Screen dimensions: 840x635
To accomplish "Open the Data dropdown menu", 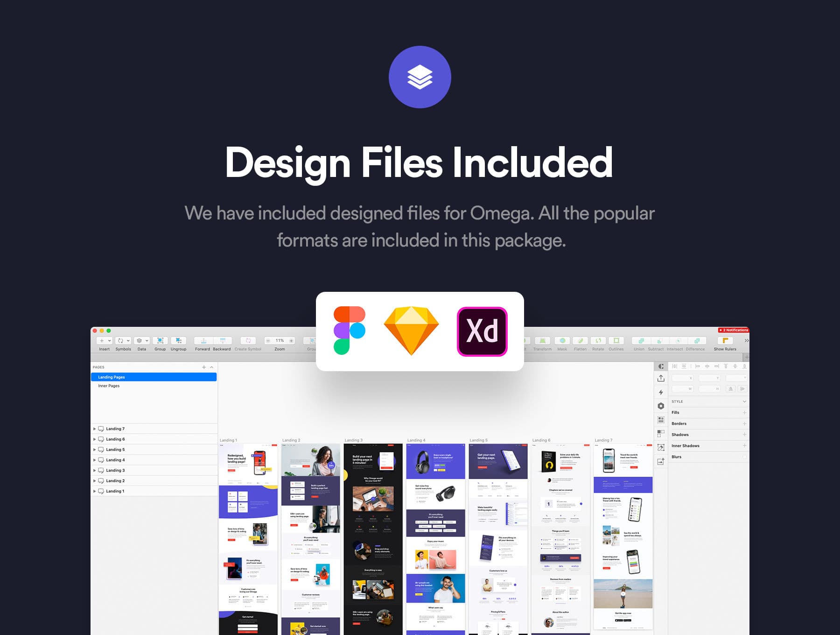I will point(142,341).
